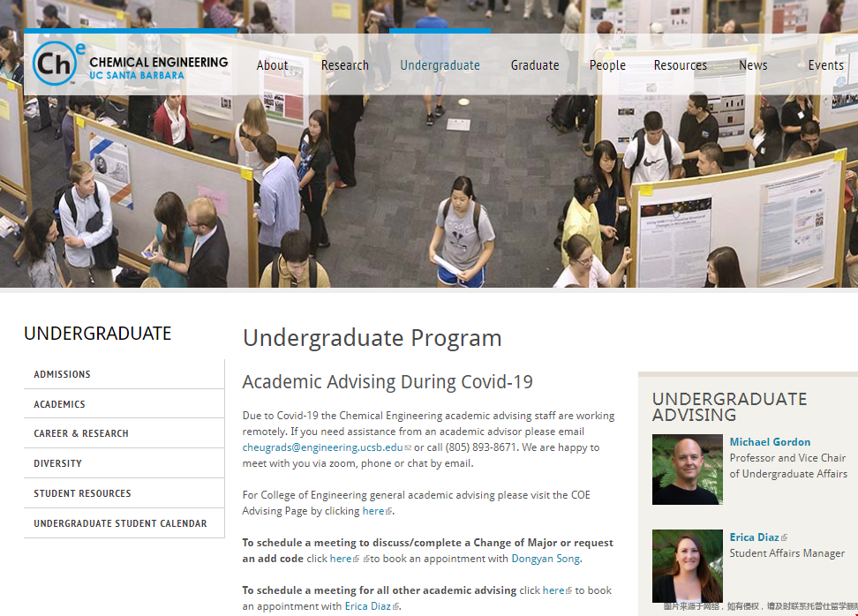The width and height of the screenshot is (858, 616).
Task: Click the Dongyan Song link
Action: 546,559
